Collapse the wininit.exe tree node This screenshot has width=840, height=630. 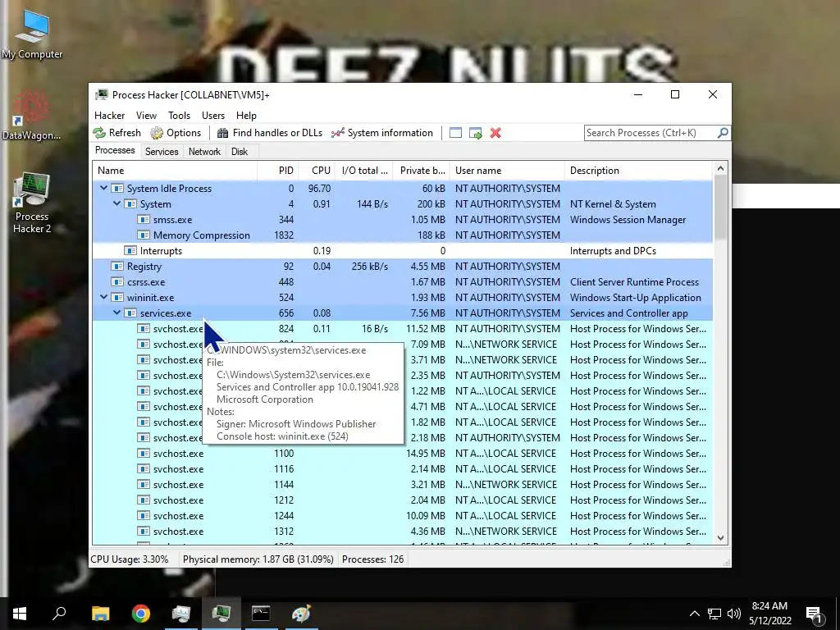click(103, 297)
